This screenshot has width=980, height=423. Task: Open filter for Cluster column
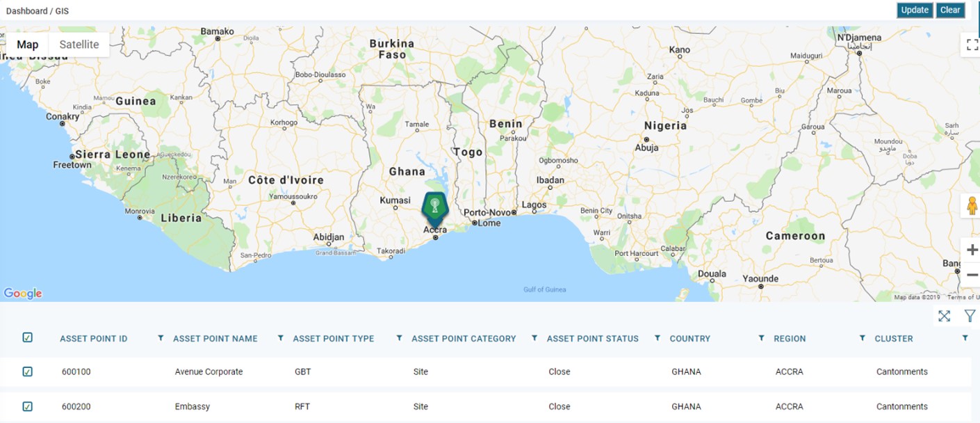pos(965,338)
